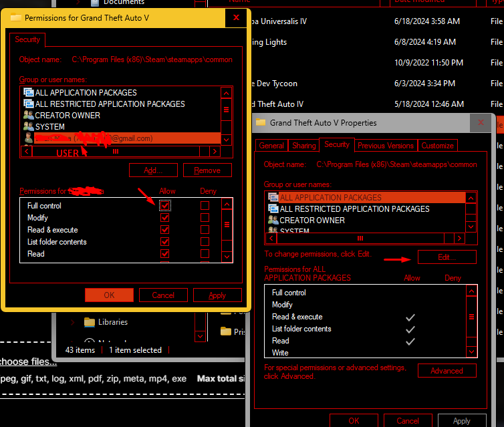Click folder icon in Properties title bar

(x=261, y=123)
